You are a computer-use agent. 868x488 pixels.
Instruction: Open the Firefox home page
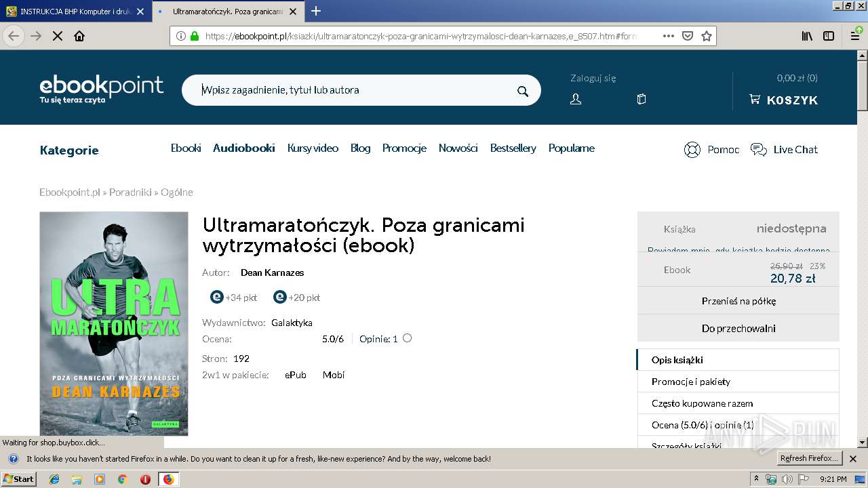[x=79, y=36]
